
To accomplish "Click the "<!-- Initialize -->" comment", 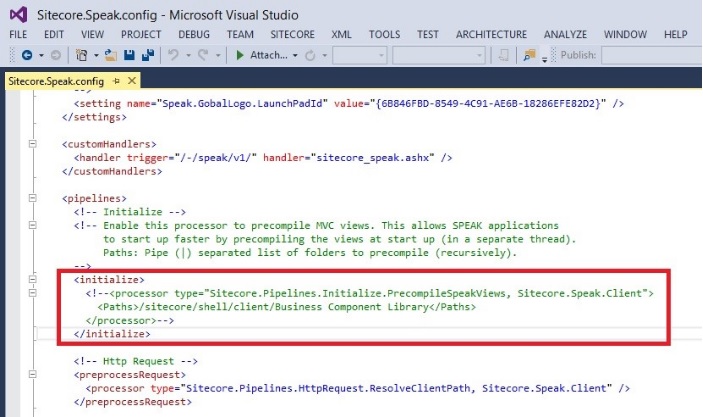I will click(x=130, y=212).
